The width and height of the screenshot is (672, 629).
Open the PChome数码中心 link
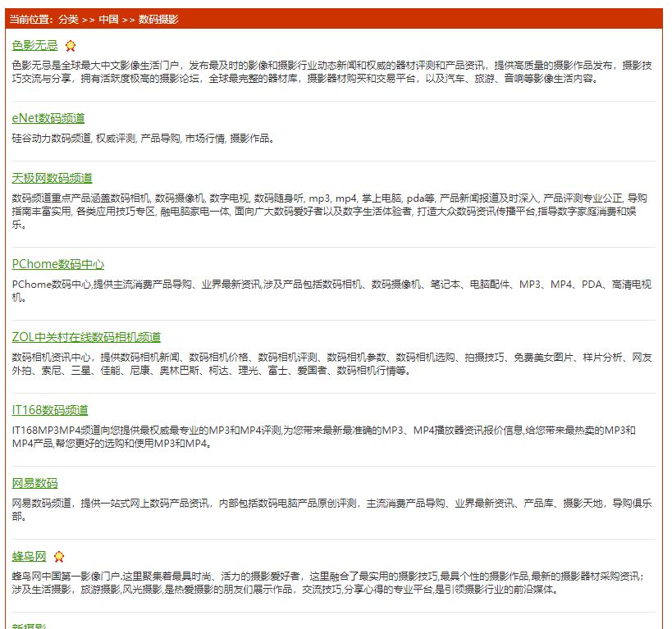click(x=58, y=264)
